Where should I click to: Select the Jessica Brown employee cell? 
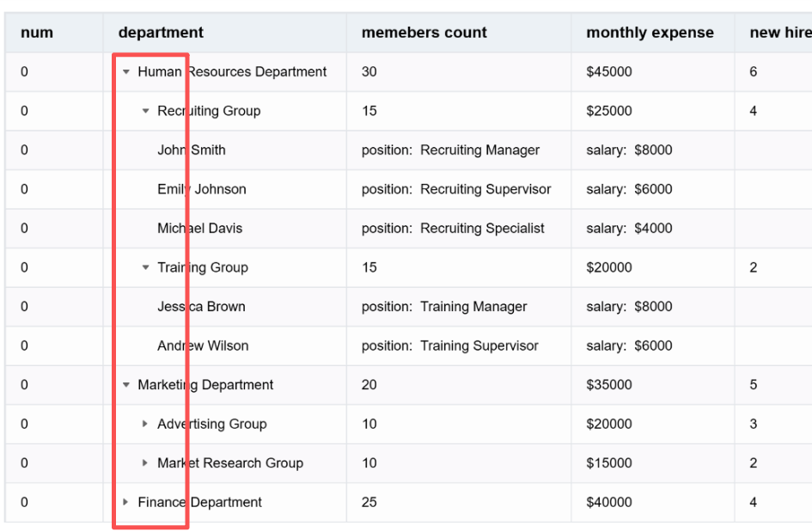pyautogui.click(x=201, y=307)
